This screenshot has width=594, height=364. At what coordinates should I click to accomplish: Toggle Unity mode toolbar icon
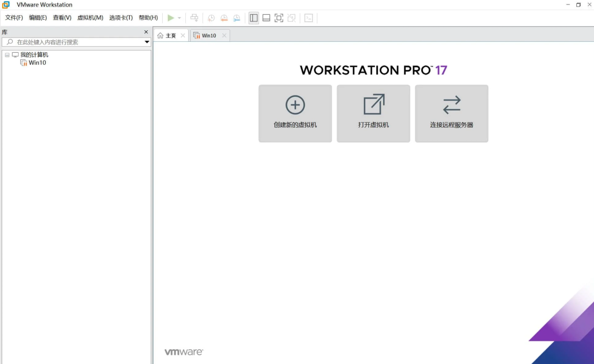[x=291, y=18]
